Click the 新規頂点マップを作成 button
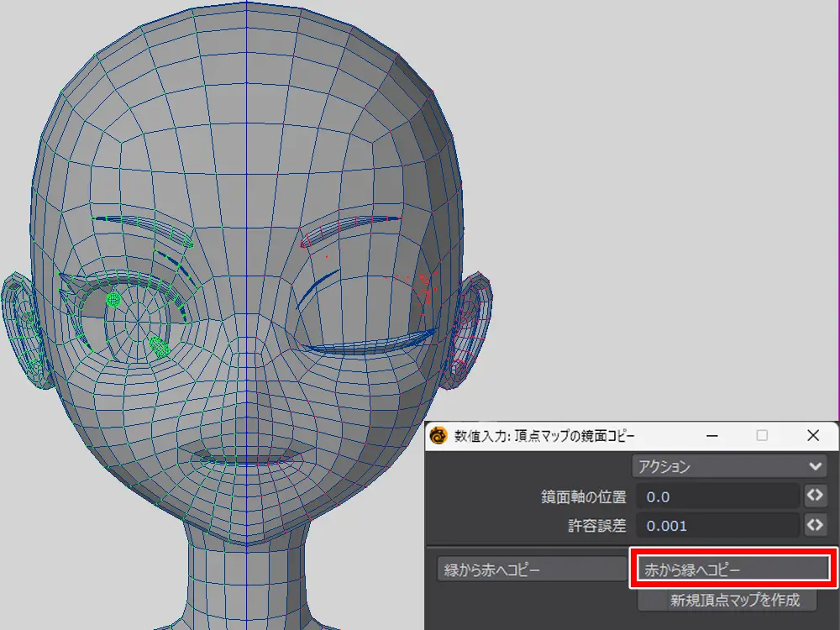 click(727, 601)
